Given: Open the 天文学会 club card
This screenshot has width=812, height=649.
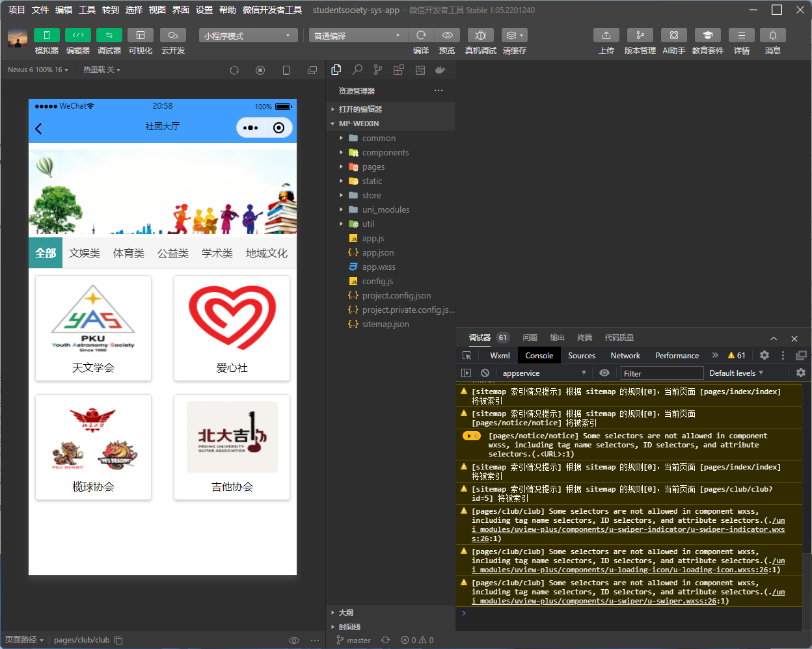Looking at the screenshot, I should pyautogui.click(x=93, y=328).
